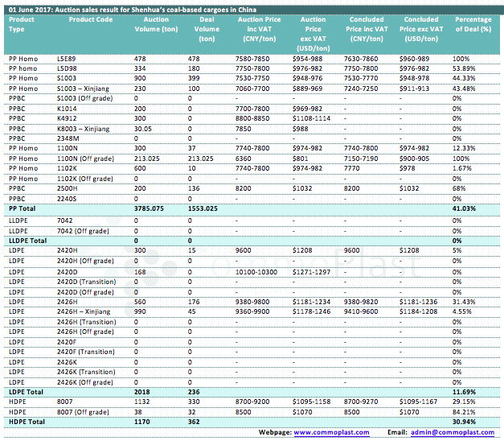
Task: Click the 8007 (Off grade) product code
Action: [x=84, y=410]
